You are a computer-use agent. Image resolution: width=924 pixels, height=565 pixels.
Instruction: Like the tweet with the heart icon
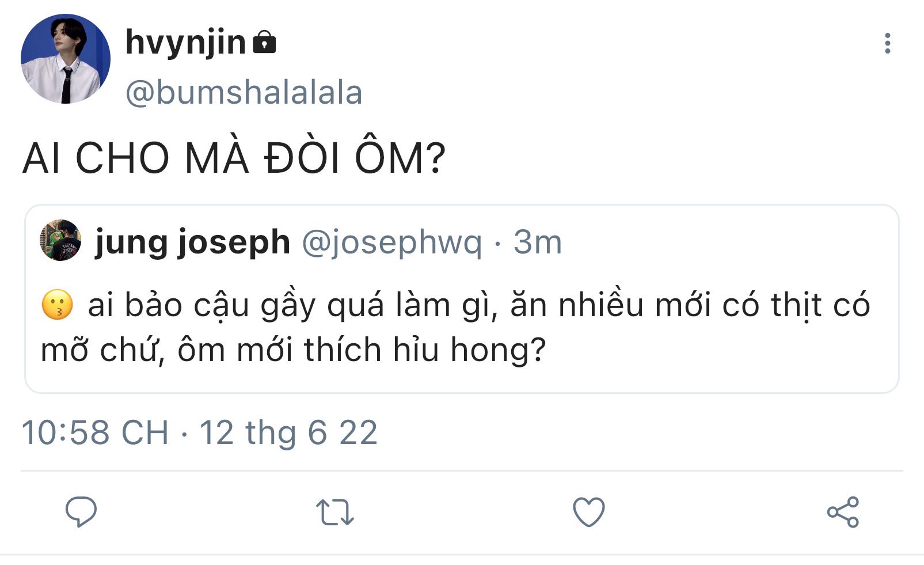click(588, 512)
